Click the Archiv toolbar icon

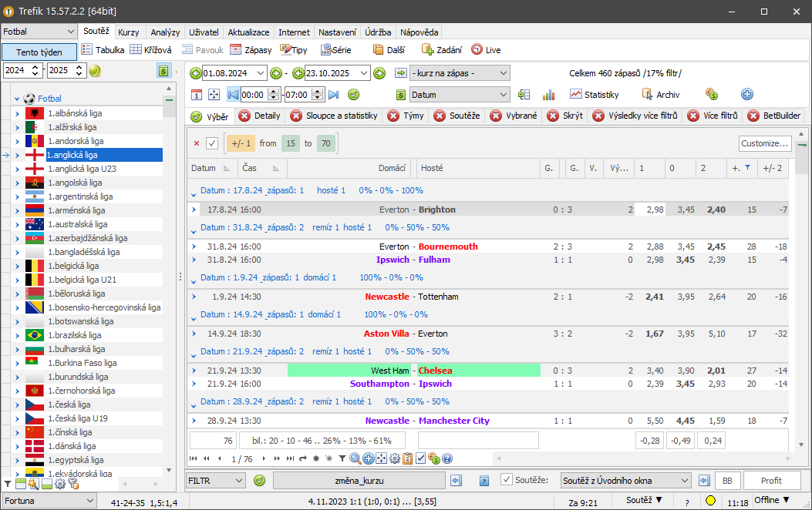660,95
